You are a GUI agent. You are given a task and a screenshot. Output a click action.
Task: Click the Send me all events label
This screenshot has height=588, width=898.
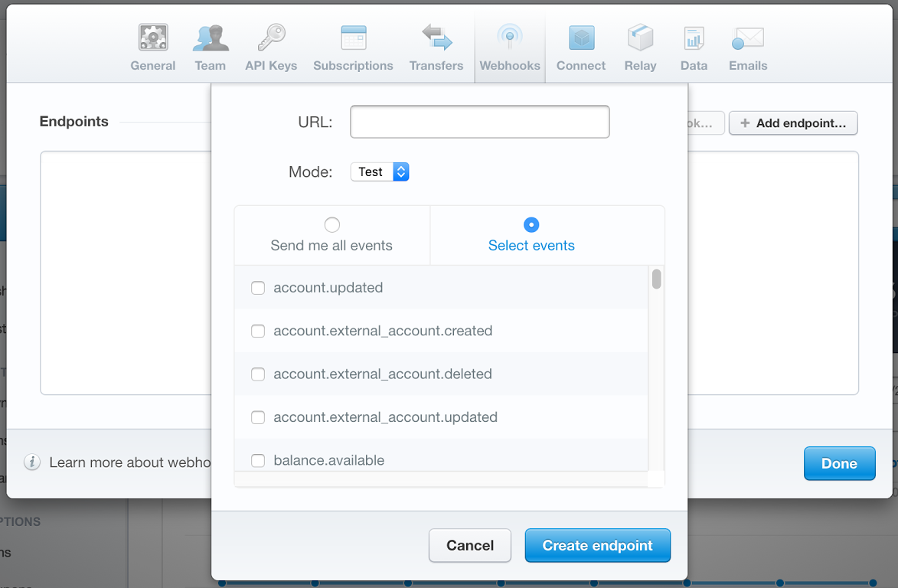point(331,246)
